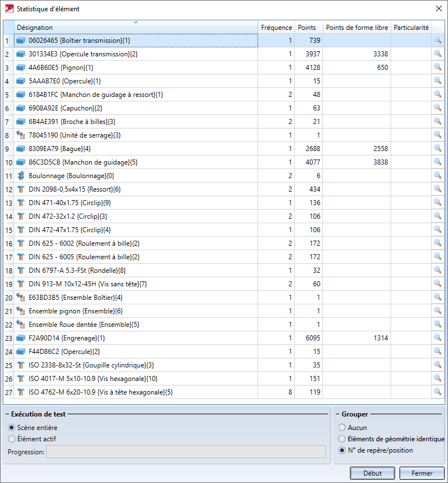Sort by Désignation column header
The height and width of the screenshot is (483, 448).
tap(135, 28)
